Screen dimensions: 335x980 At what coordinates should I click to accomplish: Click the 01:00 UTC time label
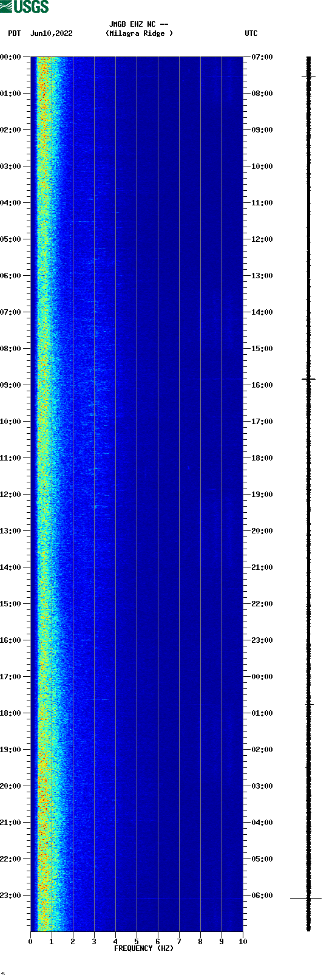[x=262, y=713]
